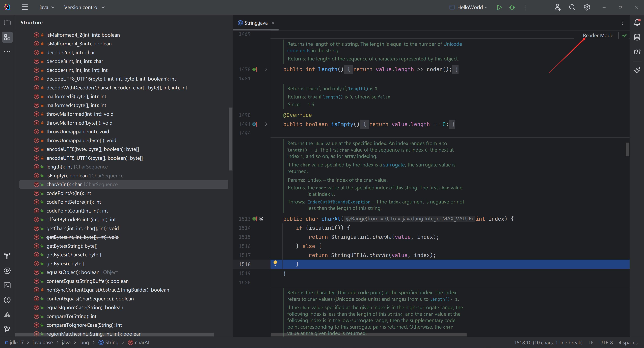Click String class in the breadcrumb bar
The image size is (644, 348).
pos(109,342)
